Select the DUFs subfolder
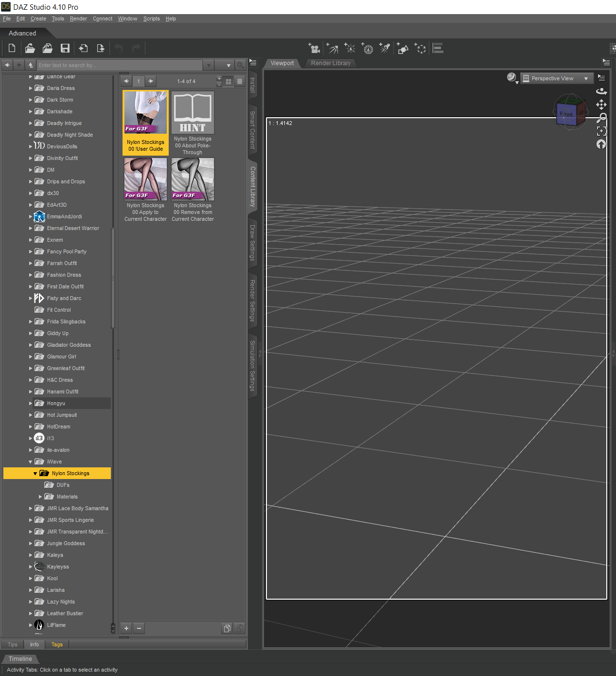Image resolution: width=616 pixels, height=676 pixels. tap(63, 485)
